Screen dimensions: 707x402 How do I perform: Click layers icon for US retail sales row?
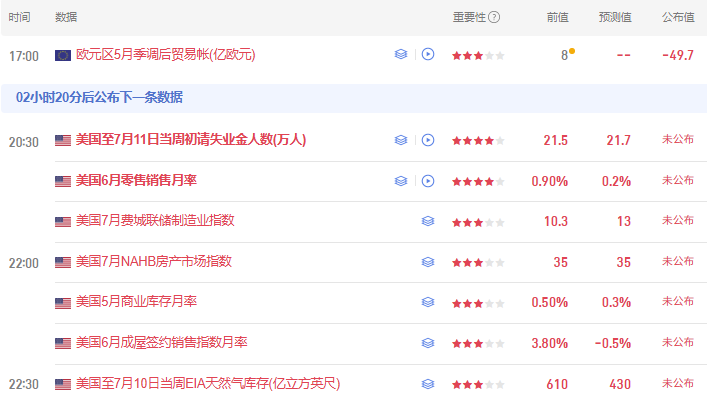pos(401,181)
